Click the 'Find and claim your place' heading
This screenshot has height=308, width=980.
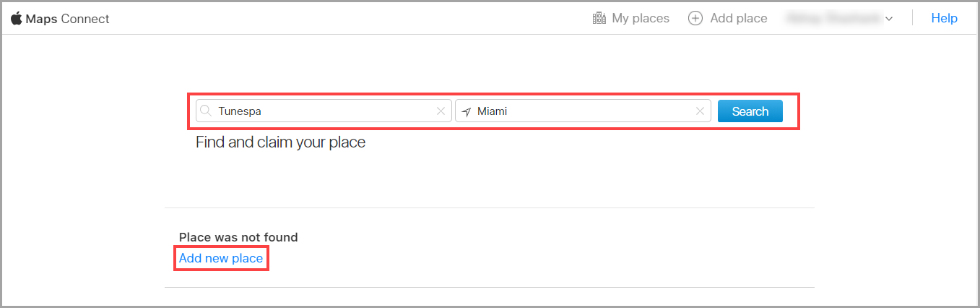pos(281,142)
